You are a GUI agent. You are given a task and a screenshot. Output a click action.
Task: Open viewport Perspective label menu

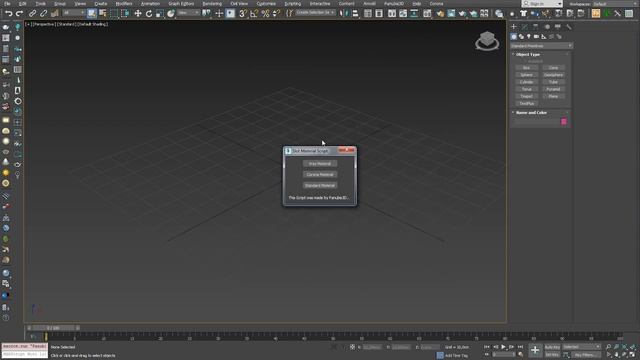click(x=44, y=24)
